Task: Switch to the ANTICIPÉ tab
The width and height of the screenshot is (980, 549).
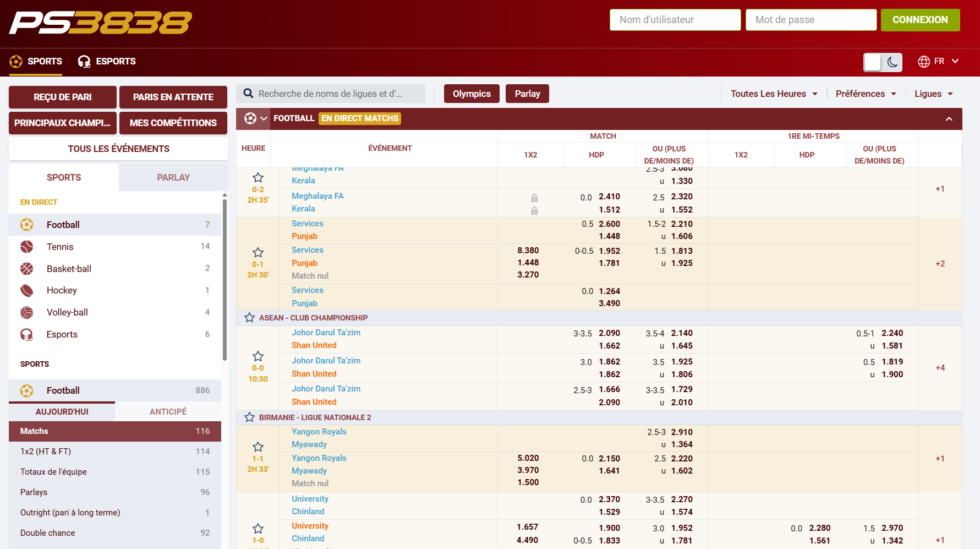Action: (168, 412)
